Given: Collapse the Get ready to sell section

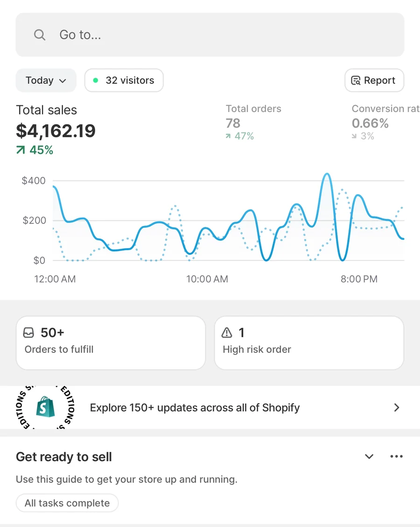Looking at the screenshot, I should click(369, 457).
